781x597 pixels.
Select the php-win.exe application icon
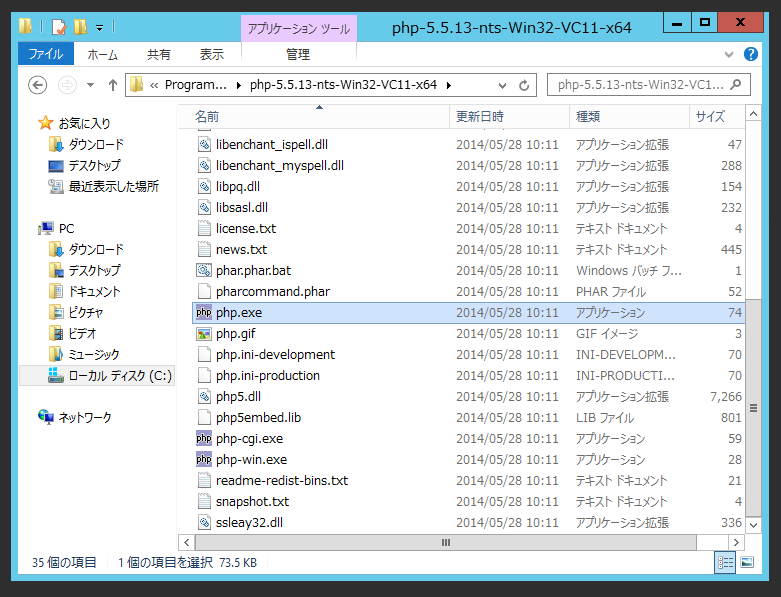[204, 460]
